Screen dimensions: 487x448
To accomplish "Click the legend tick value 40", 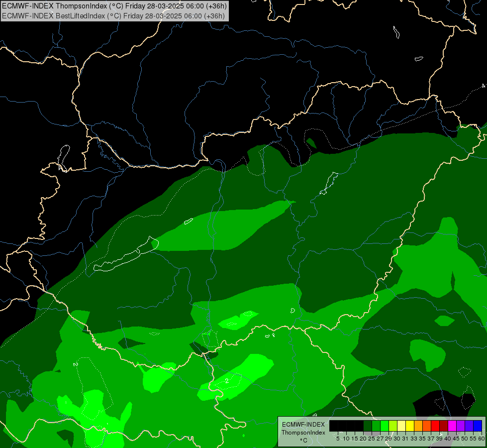I will tap(448, 439).
